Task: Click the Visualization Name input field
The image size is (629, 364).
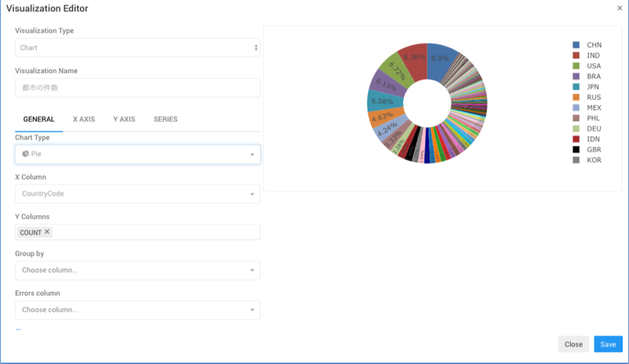Action: (138, 87)
